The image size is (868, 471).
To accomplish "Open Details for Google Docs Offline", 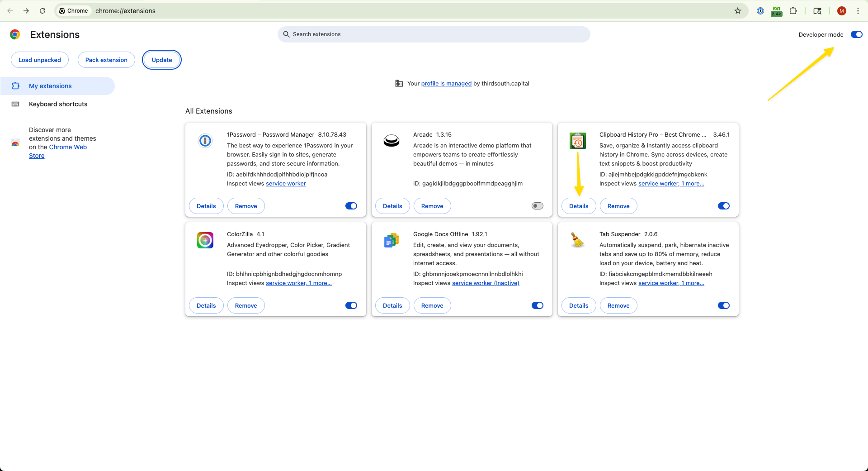I will [x=392, y=305].
